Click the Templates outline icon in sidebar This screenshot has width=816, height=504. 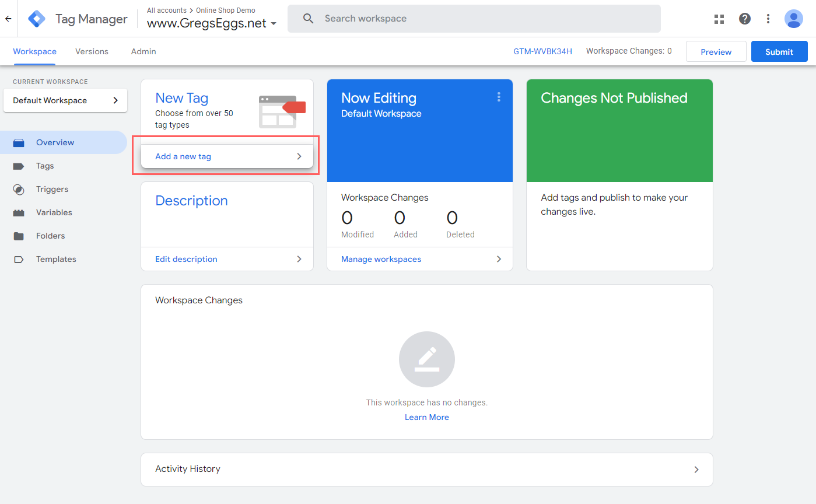[x=19, y=259]
